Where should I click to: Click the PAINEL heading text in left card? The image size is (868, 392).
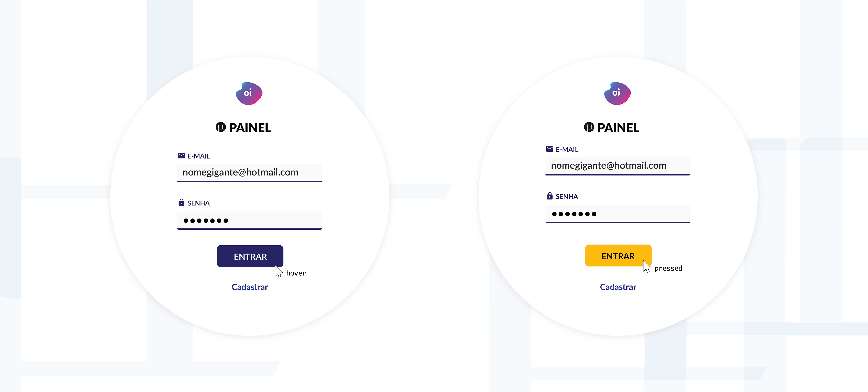coord(250,128)
